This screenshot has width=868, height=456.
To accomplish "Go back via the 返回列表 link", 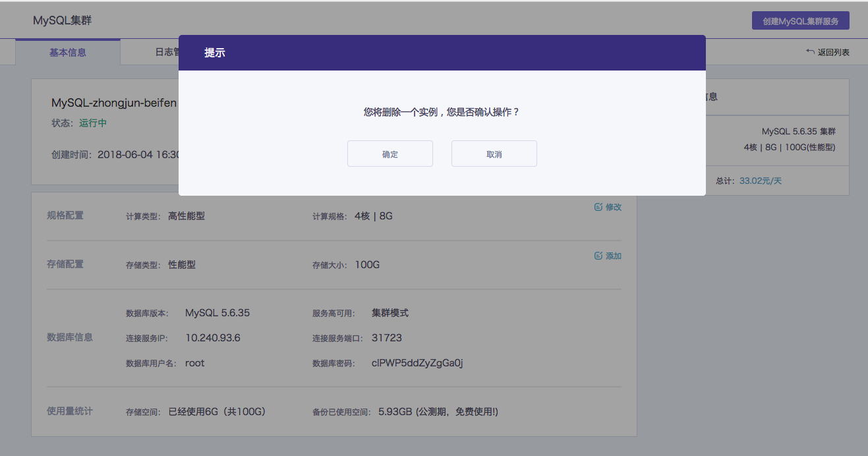I will coord(828,52).
